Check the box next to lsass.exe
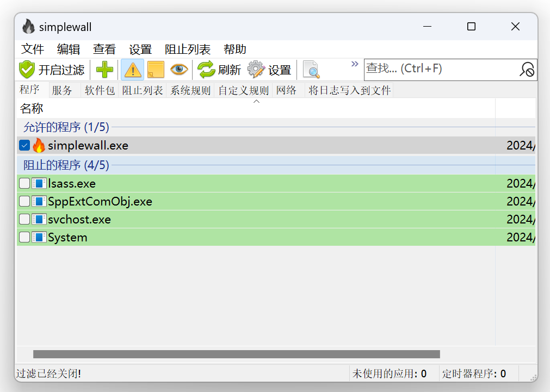This screenshot has width=550, height=392. click(24, 183)
